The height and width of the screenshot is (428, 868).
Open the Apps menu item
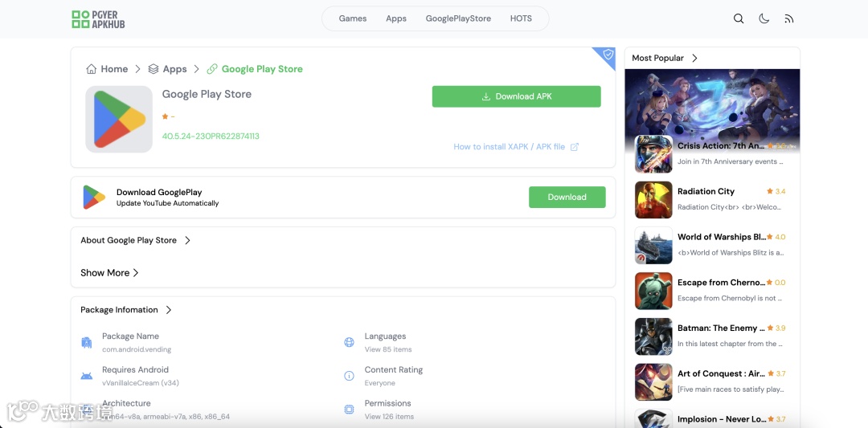[x=396, y=18]
